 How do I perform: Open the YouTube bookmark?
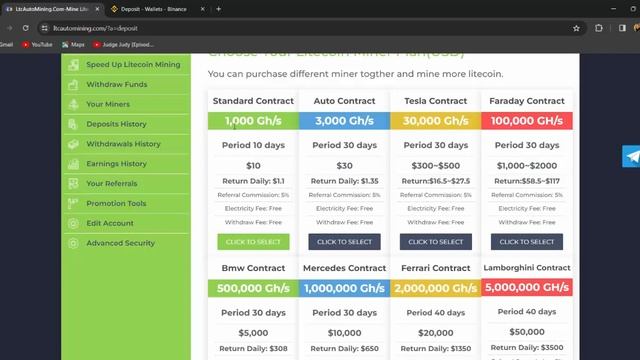click(37, 44)
